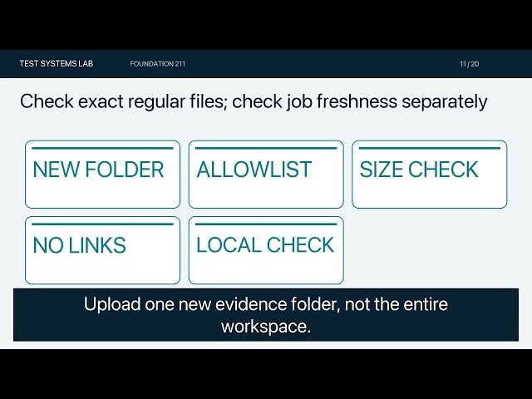Click the TEST SYSTEMS LAB header text
Screen dimensions: 532x399
coord(57,64)
